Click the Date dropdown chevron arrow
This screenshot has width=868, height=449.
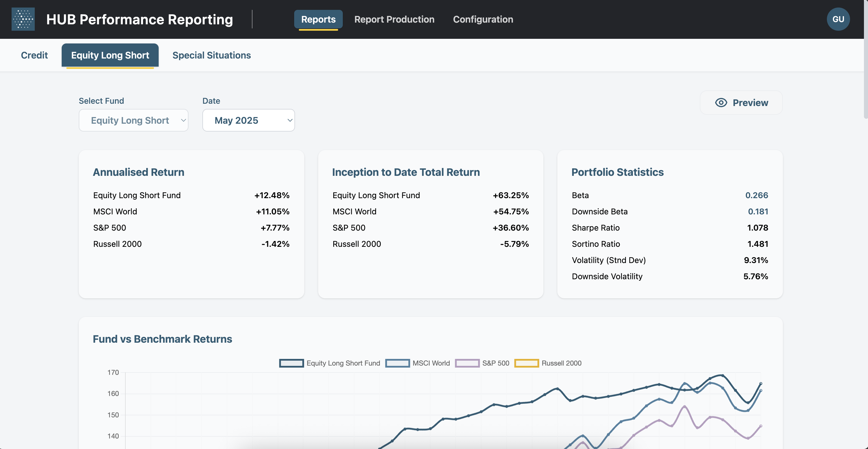(290, 120)
